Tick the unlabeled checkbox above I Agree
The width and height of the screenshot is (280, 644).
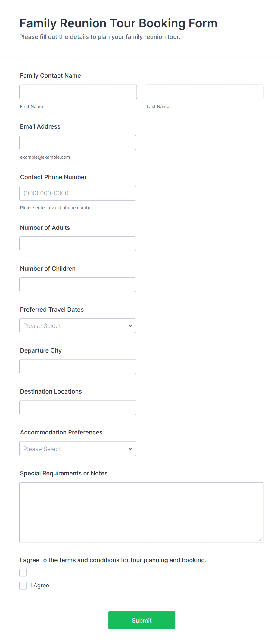pos(23,573)
